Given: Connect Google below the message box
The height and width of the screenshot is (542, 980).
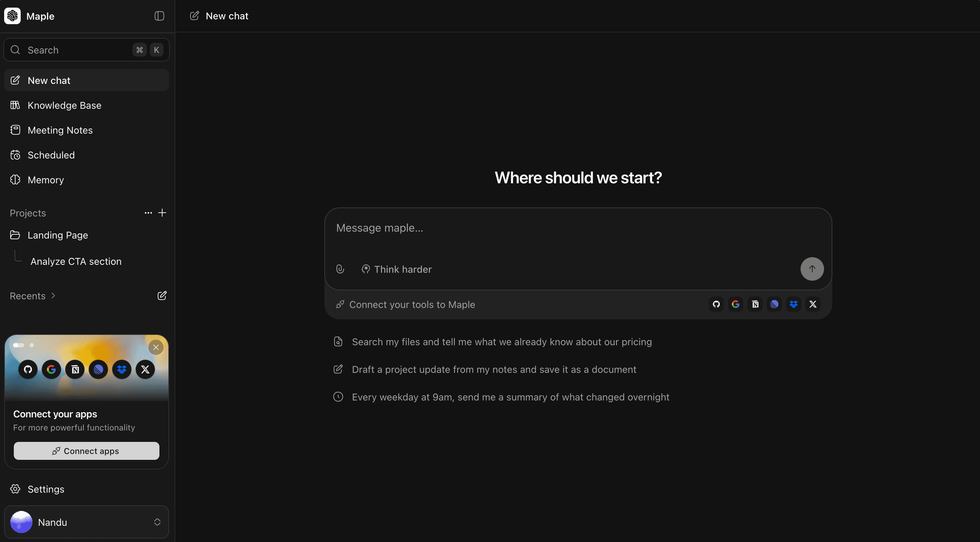Looking at the screenshot, I should click(x=736, y=304).
